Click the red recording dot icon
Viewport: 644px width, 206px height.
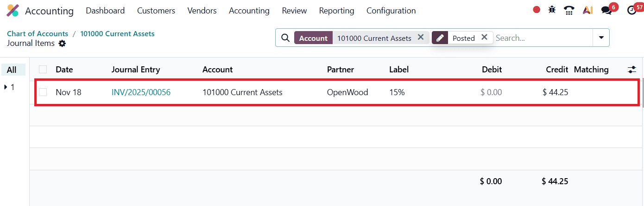click(x=537, y=10)
